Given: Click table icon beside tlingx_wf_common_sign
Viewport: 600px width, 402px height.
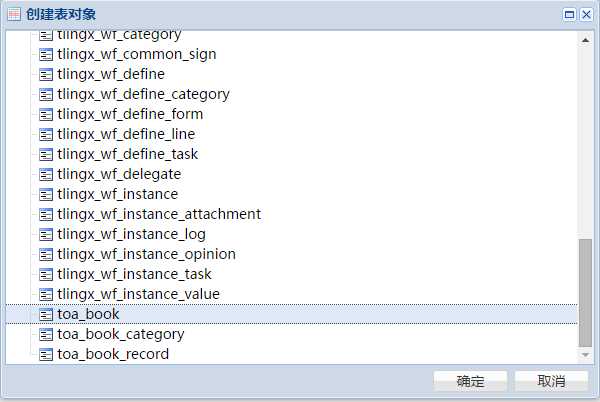Looking at the screenshot, I should tap(46, 54).
